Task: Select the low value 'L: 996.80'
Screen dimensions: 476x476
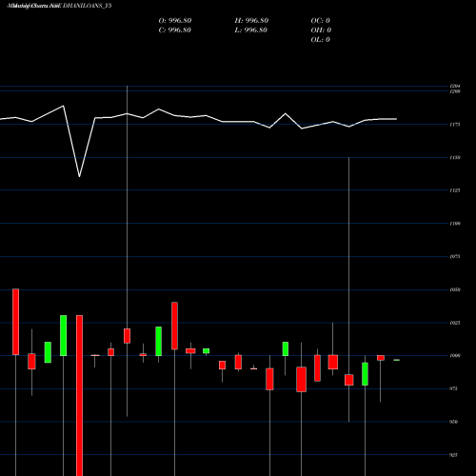Action: pos(251,30)
